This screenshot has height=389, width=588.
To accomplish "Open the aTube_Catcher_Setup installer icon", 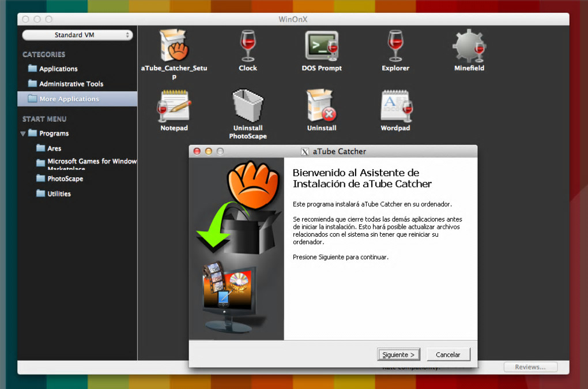I will [x=174, y=46].
